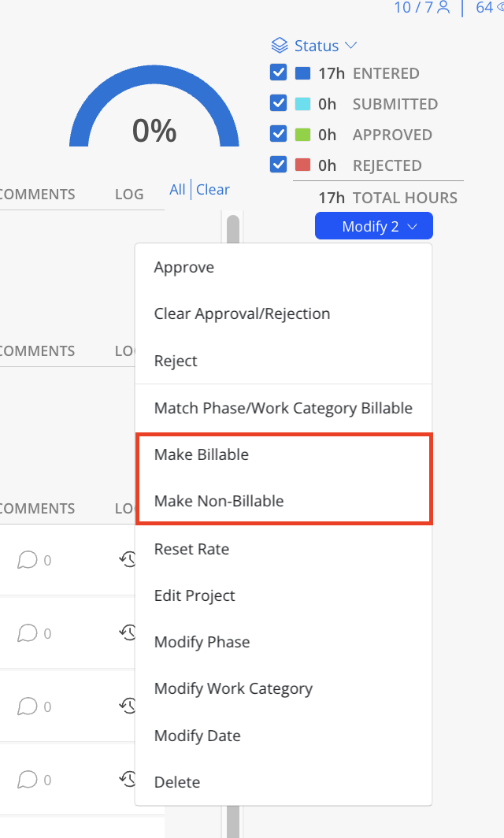Click the blue ENTERED color swatch
Viewport: 504px width, 838px height.
coord(303,73)
